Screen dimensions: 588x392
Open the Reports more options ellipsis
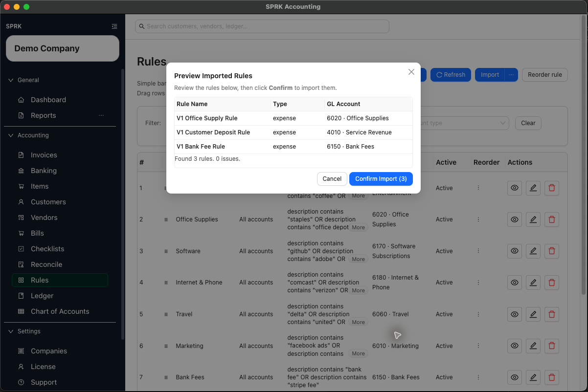coord(101,115)
